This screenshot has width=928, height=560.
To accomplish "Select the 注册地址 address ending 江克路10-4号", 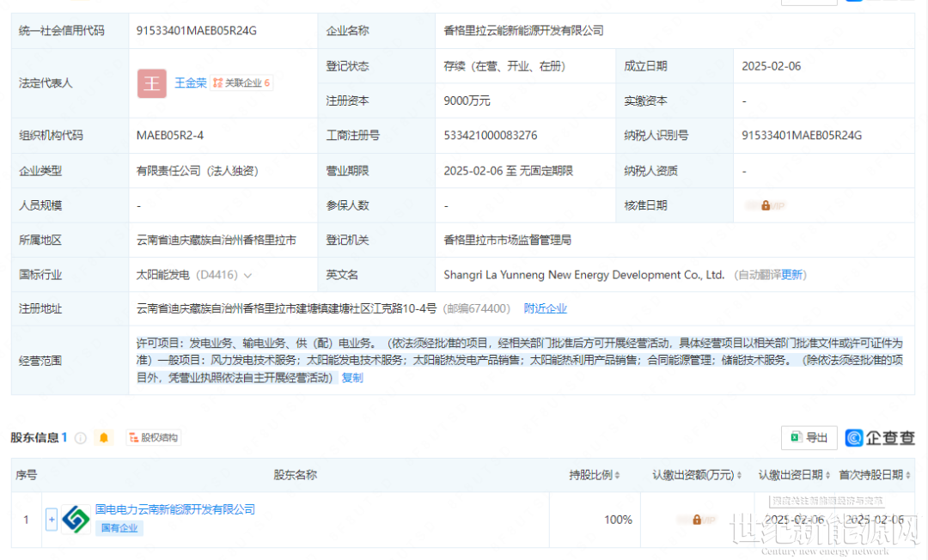I will tap(286, 308).
